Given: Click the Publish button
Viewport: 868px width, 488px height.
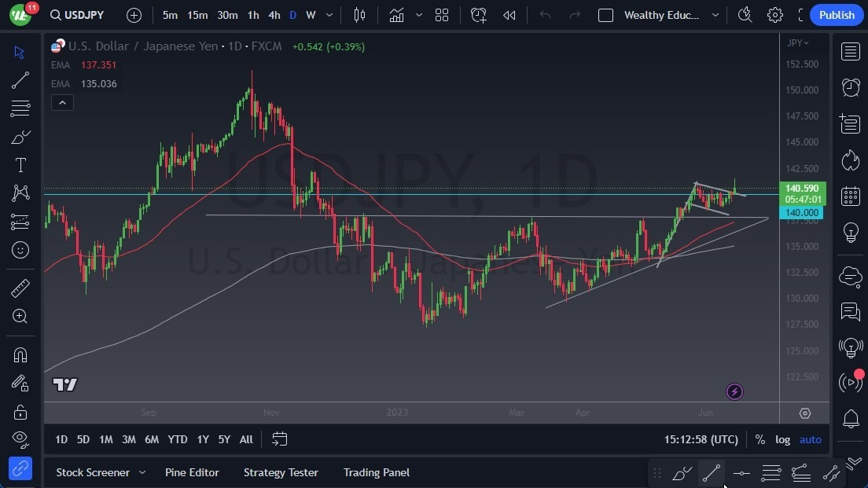Looking at the screenshot, I should pos(837,15).
